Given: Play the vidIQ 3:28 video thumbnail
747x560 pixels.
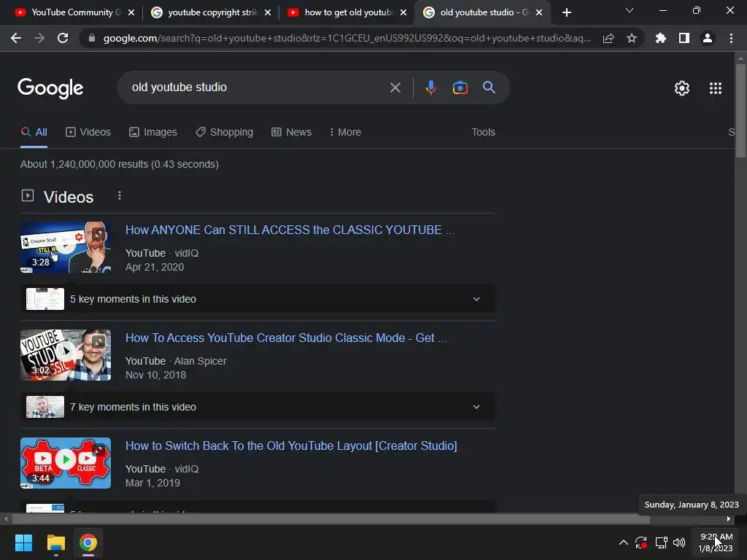Looking at the screenshot, I should 66,247.
